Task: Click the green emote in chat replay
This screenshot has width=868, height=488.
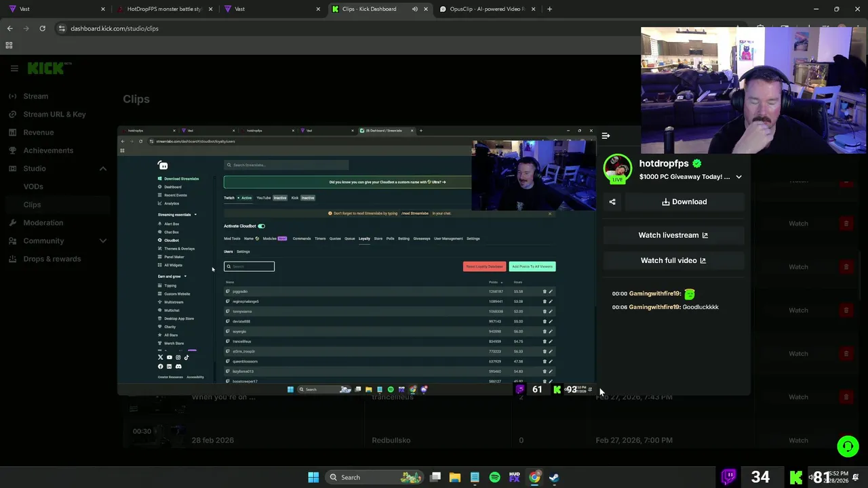Action: coord(690,294)
